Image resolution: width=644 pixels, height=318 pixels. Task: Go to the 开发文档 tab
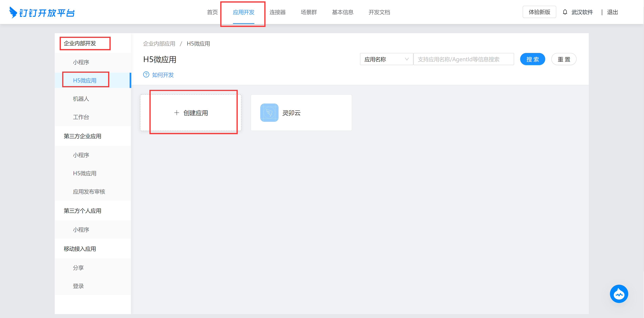[x=379, y=12]
